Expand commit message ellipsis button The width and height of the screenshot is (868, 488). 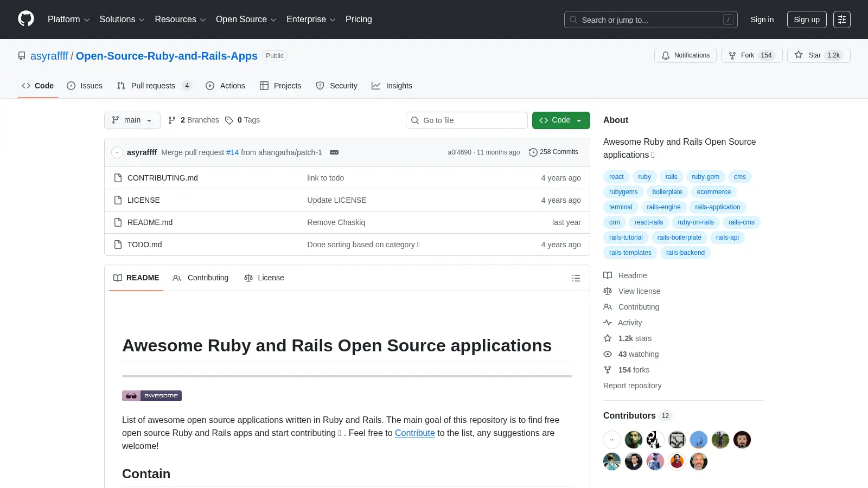334,152
